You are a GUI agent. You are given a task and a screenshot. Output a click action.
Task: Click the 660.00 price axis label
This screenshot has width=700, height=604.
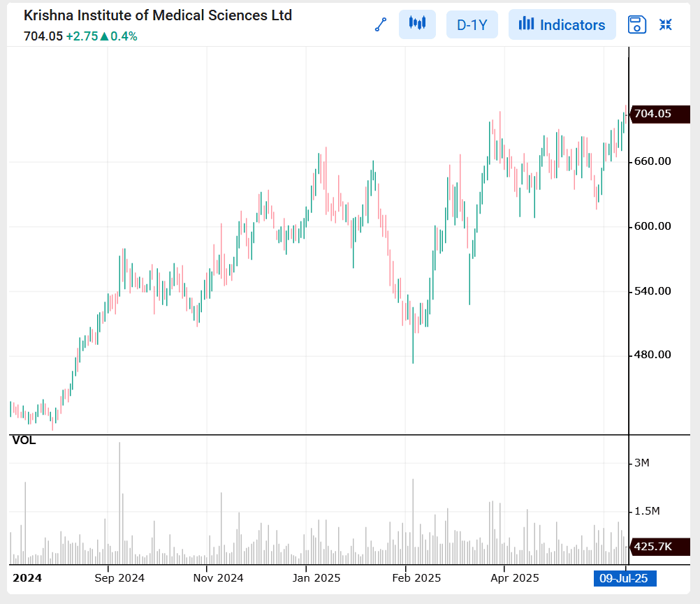[652, 161]
